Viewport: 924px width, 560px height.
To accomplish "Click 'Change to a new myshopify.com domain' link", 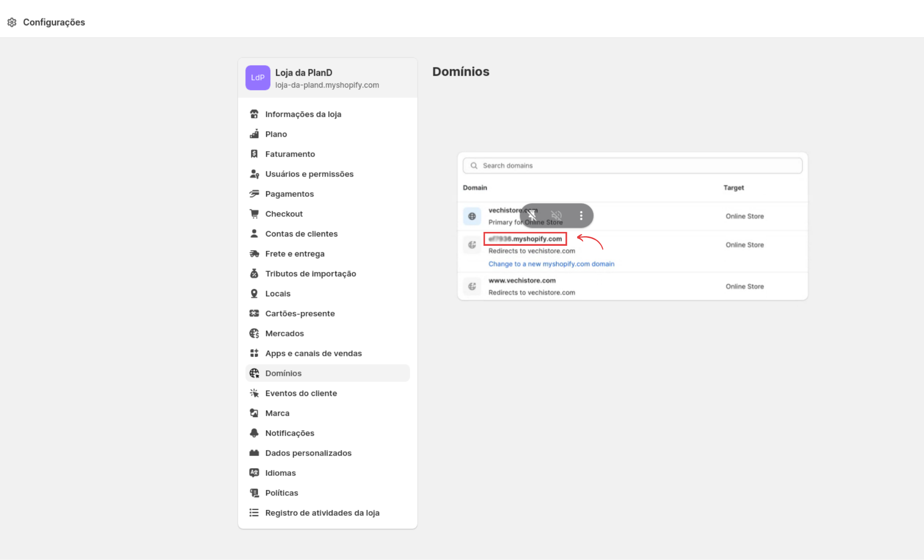I will (x=551, y=264).
